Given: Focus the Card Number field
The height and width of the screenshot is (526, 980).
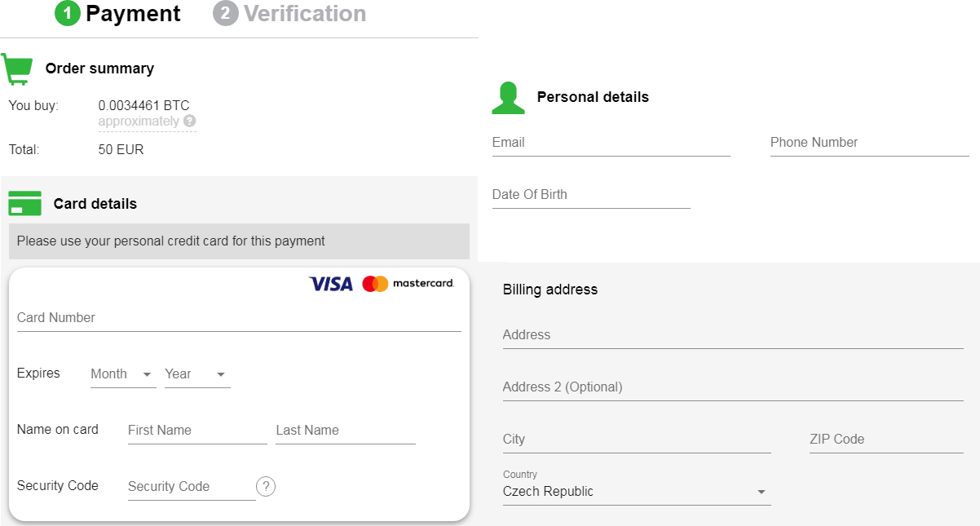Looking at the screenshot, I should pos(238,318).
